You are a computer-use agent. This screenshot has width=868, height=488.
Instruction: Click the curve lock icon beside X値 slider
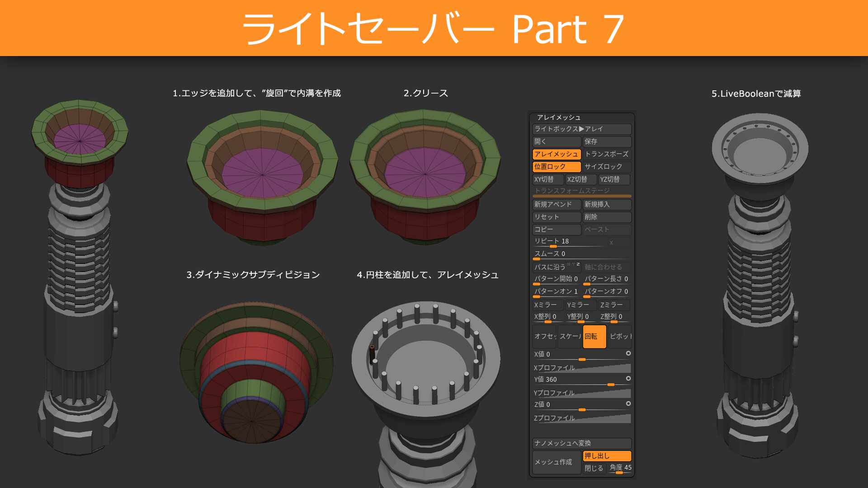coord(628,353)
